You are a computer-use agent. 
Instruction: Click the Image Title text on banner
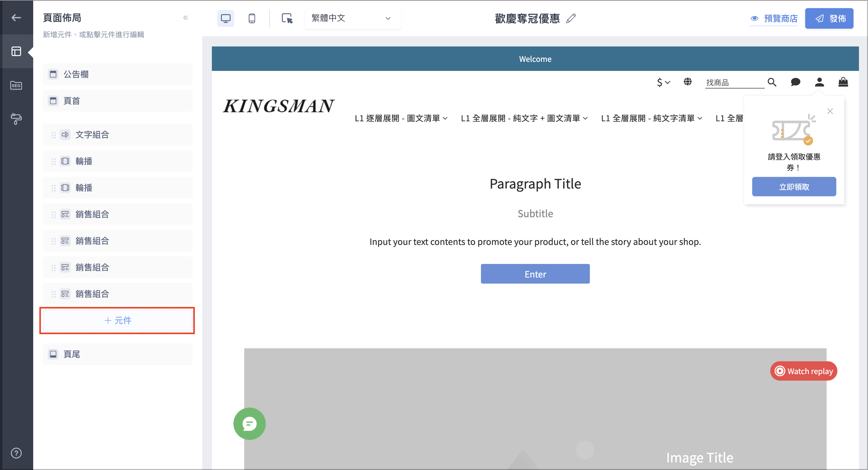coord(700,458)
